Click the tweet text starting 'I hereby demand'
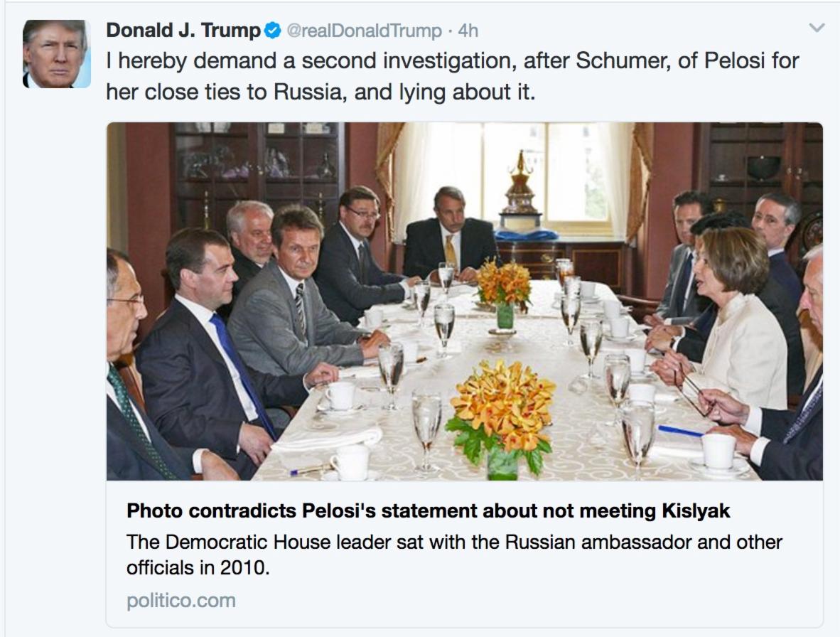 452,76
